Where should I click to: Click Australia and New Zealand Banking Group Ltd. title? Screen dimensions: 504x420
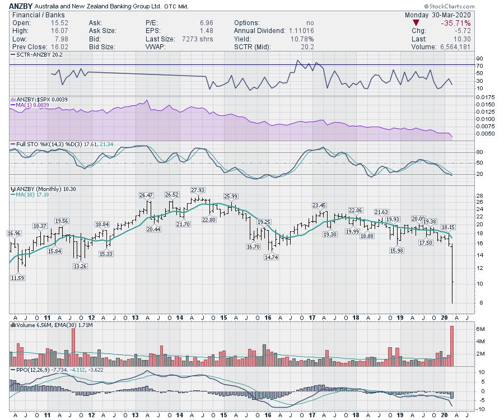[x=98, y=6]
